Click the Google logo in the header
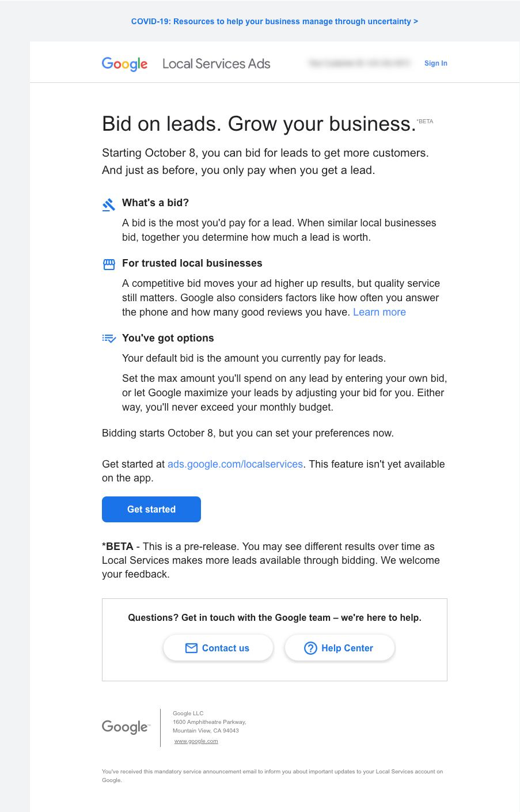 [x=124, y=64]
